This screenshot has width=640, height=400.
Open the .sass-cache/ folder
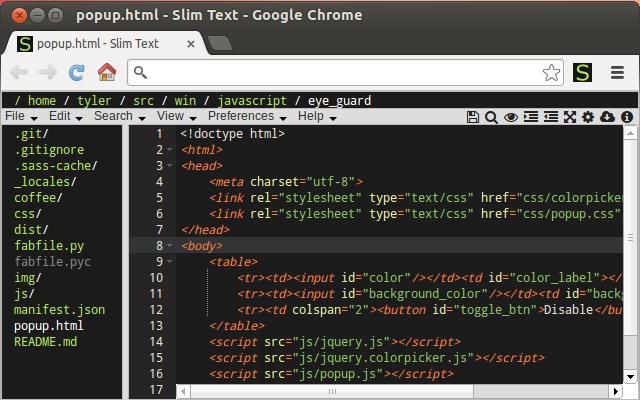(x=56, y=166)
